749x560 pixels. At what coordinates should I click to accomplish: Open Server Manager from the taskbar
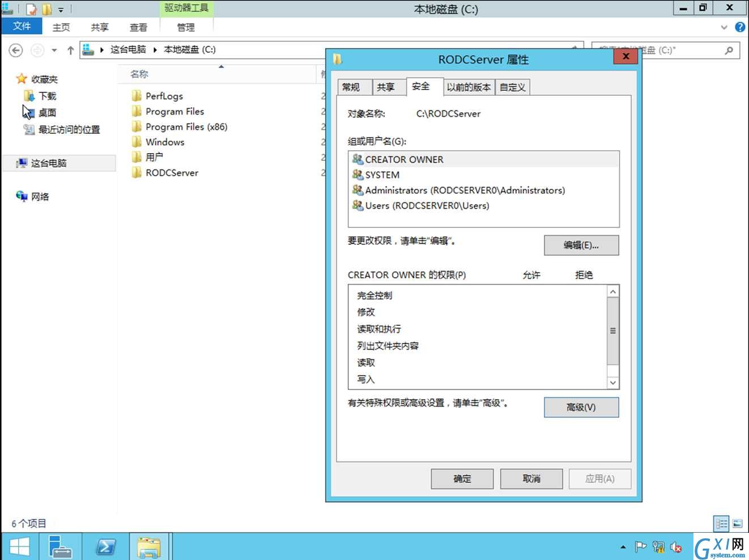tap(60, 547)
